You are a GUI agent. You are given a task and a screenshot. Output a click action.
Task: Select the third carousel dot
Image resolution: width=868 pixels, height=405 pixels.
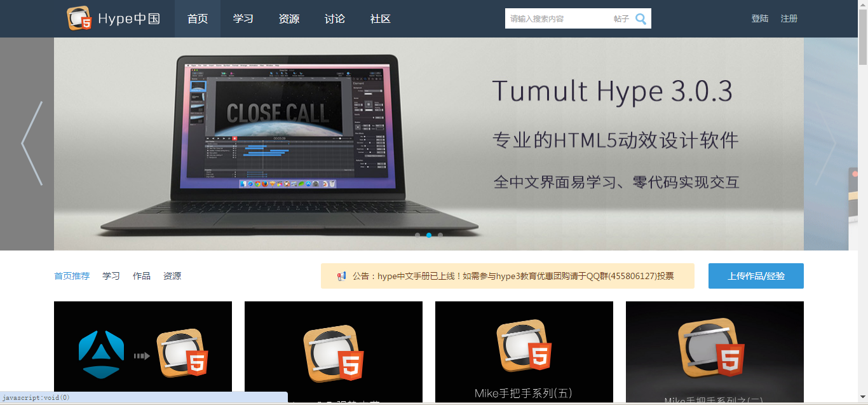coord(440,235)
